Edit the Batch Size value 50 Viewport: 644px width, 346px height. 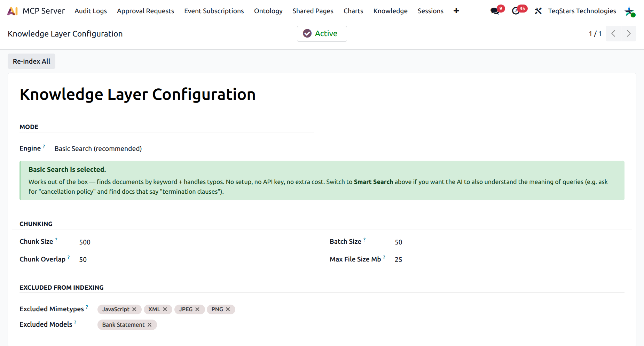(399, 242)
